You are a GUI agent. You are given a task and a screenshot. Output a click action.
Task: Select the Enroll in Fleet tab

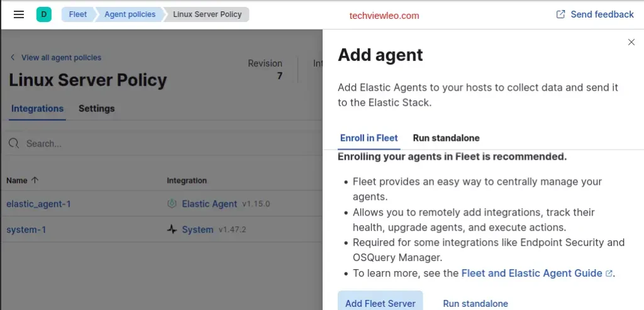369,138
